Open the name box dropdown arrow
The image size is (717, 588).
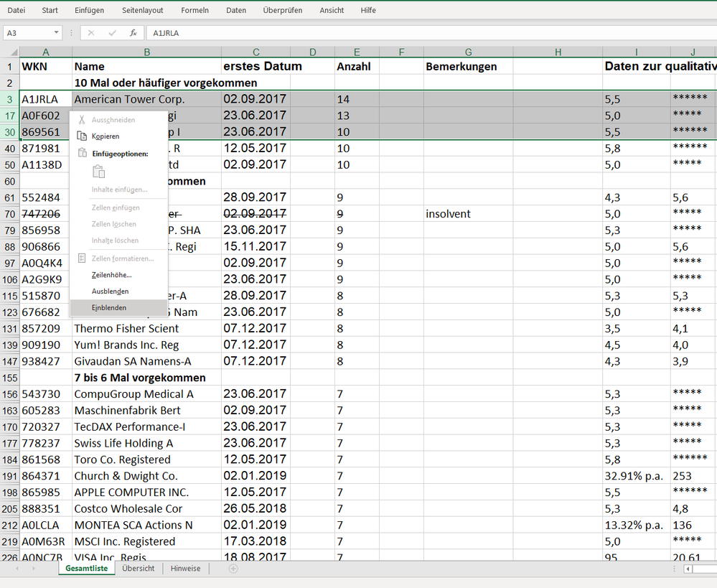tap(56, 33)
